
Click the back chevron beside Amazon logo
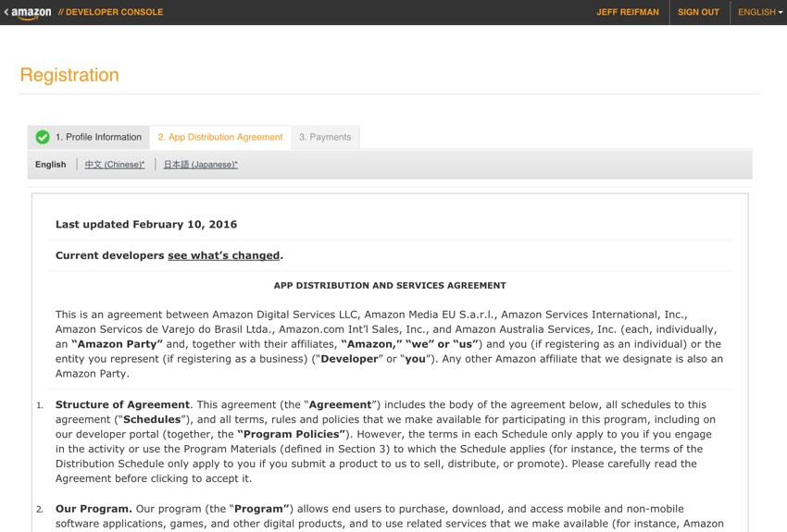pyautogui.click(x=6, y=11)
